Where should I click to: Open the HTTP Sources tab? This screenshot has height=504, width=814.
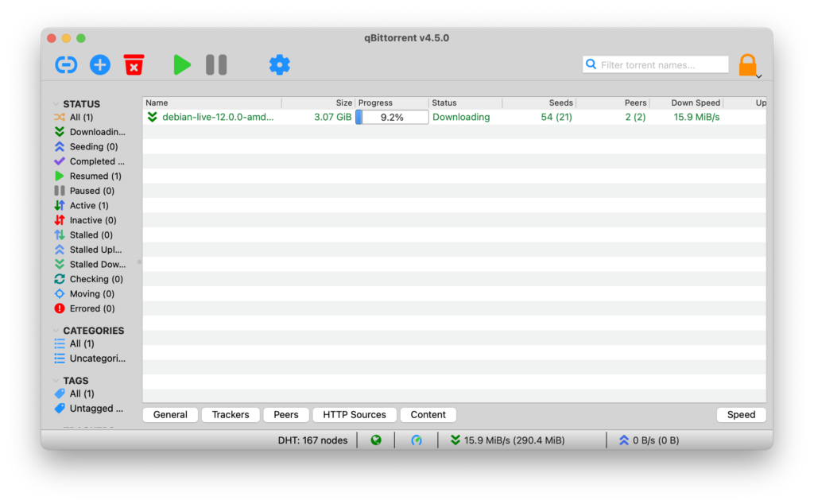tap(355, 415)
